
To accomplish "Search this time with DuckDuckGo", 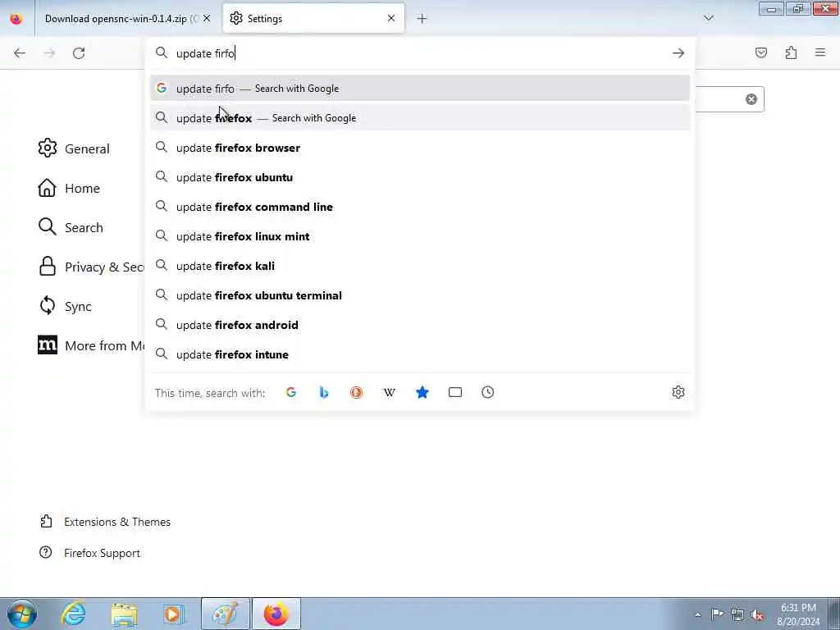I will pos(356,392).
